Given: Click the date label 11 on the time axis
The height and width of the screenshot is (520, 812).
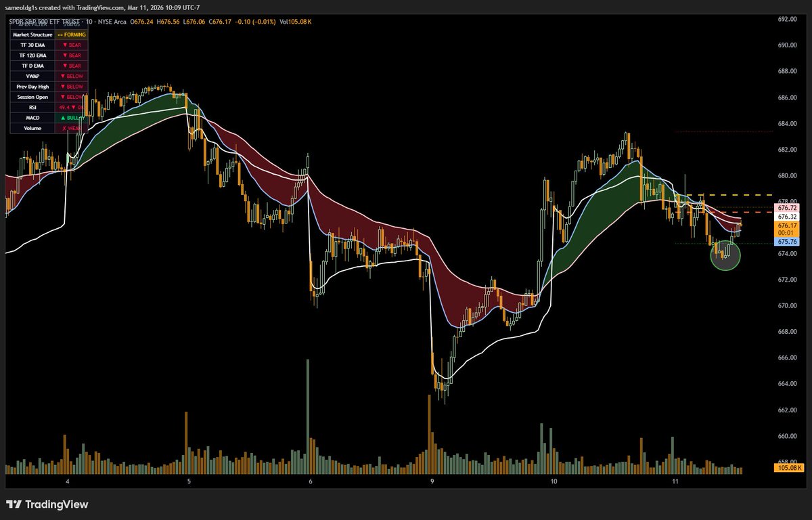Looking at the screenshot, I should click(675, 481).
